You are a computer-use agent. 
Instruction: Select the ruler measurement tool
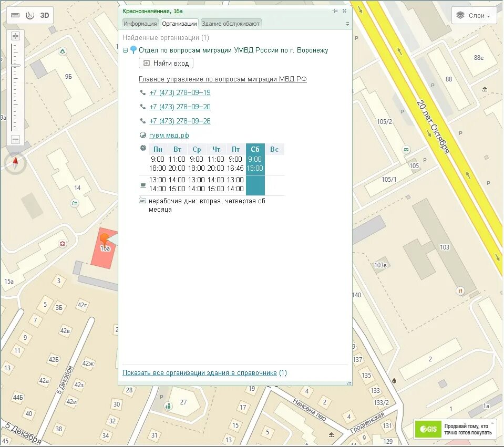click(x=15, y=15)
